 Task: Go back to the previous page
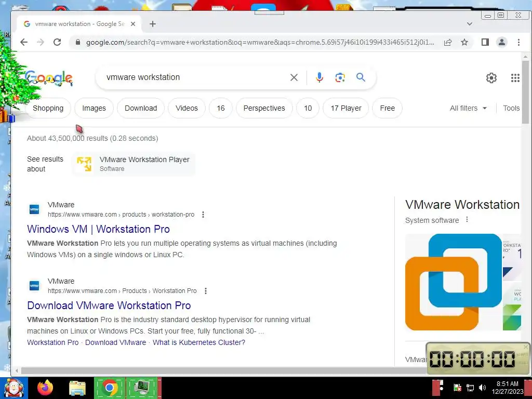(x=24, y=42)
